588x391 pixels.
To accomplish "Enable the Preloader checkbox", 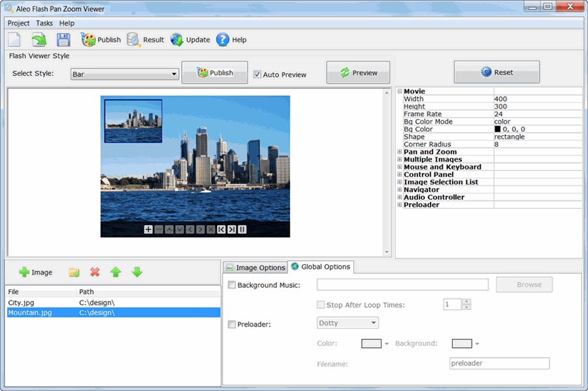I will (x=232, y=324).
